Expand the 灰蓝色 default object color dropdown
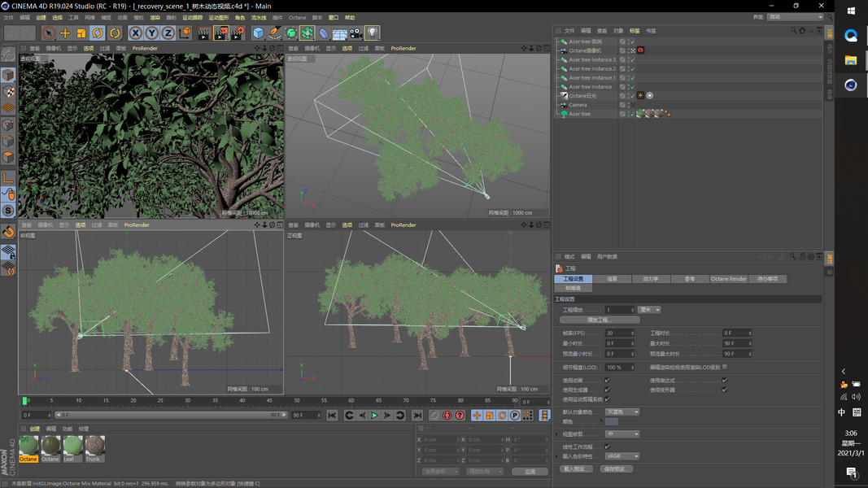 click(622, 412)
